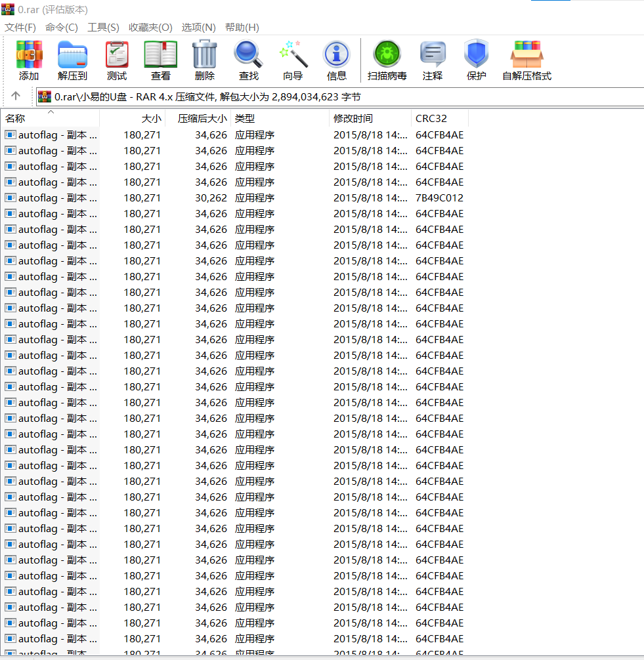This screenshot has height=660, width=644.
Task: Click the Extract To (解压到) icon
Action: pos(72,60)
